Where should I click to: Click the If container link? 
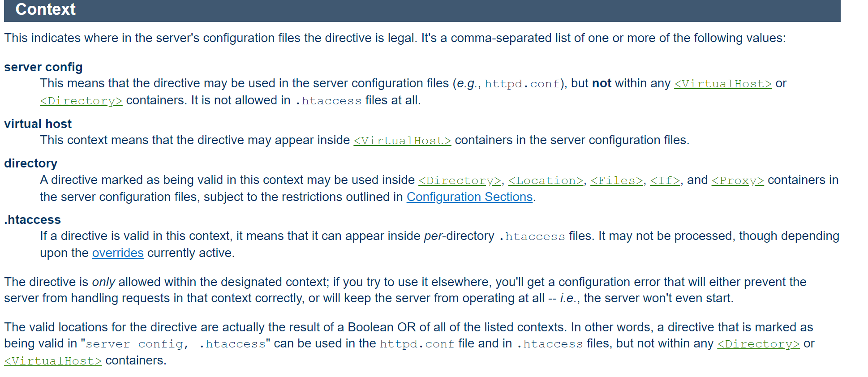(x=665, y=180)
